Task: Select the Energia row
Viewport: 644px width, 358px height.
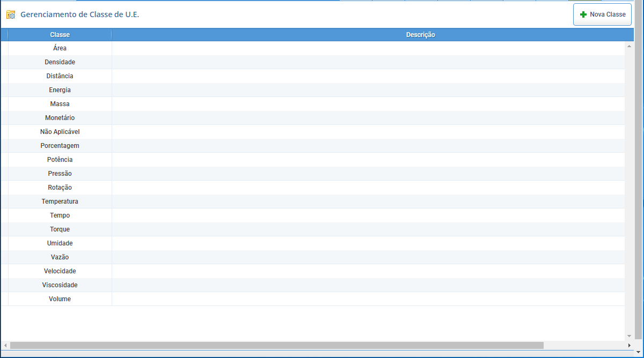Action: point(313,90)
